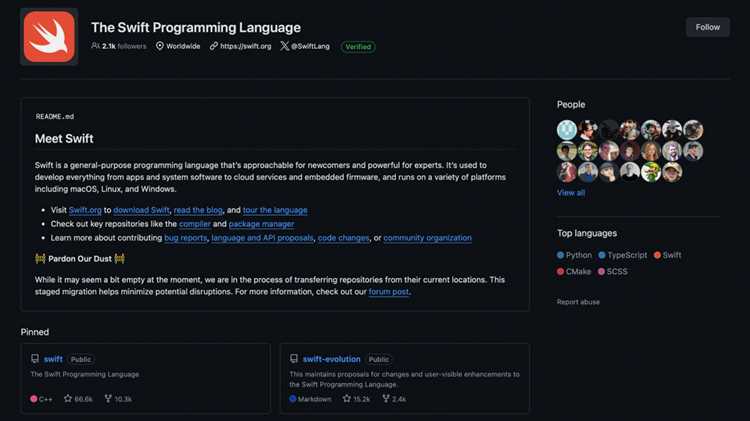Image resolution: width=750 pixels, height=421 pixels.
Task: Open the forum post link
Action: click(x=388, y=292)
